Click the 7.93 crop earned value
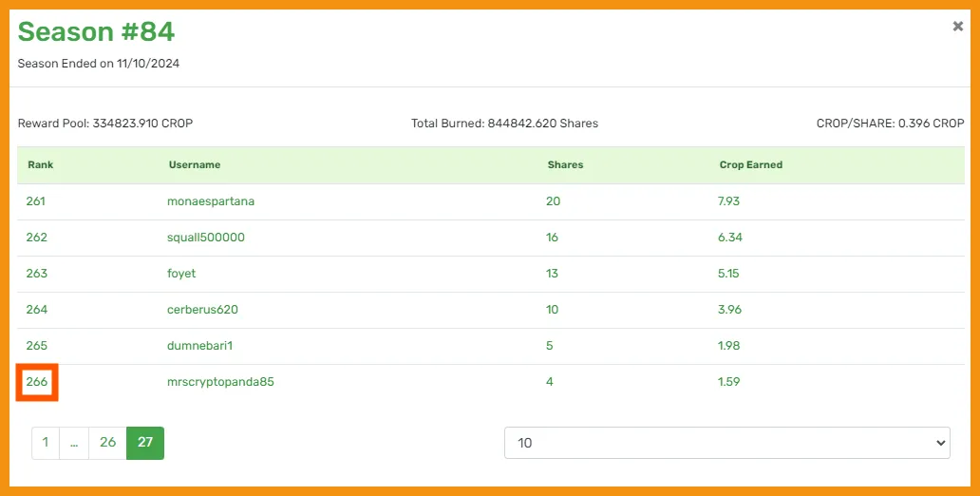Image resolution: width=980 pixels, height=496 pixels. [728, 201]
